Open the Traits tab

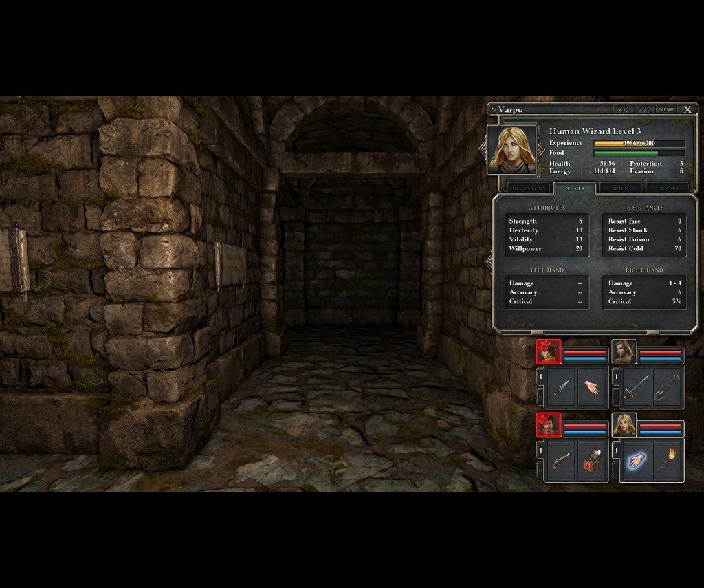tap(668, 188)
